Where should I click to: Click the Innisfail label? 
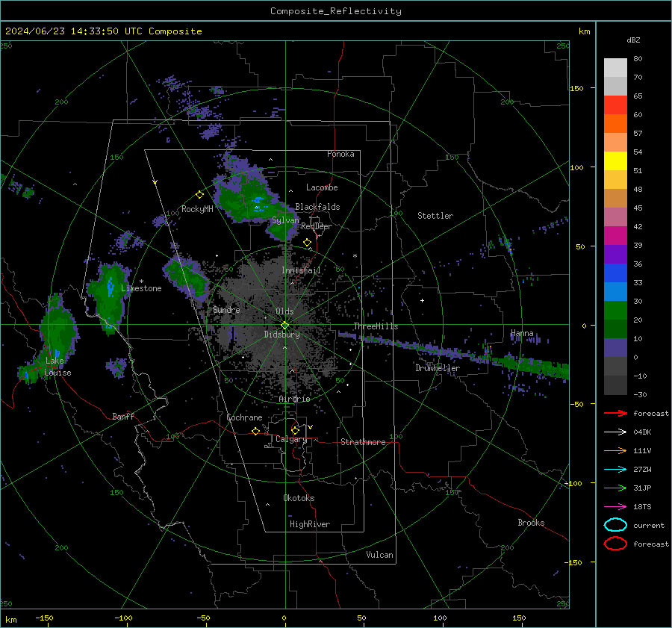click(301, 270)
